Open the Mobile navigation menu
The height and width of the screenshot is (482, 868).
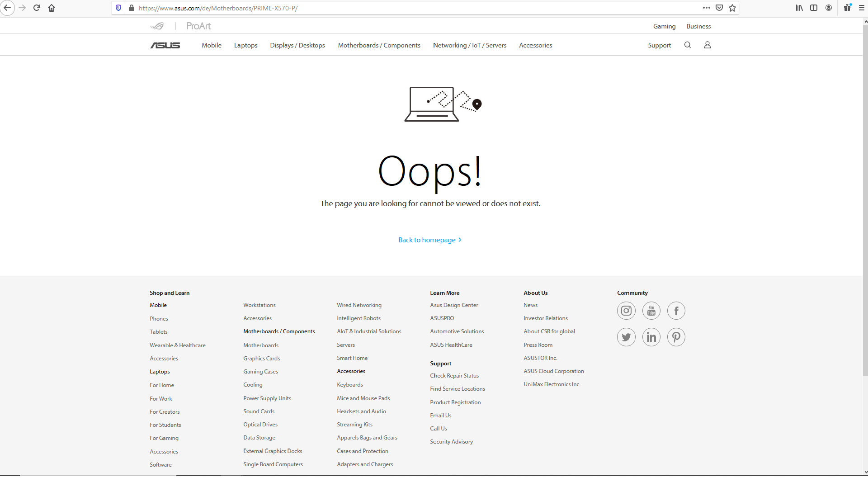[x=212, y=45]
